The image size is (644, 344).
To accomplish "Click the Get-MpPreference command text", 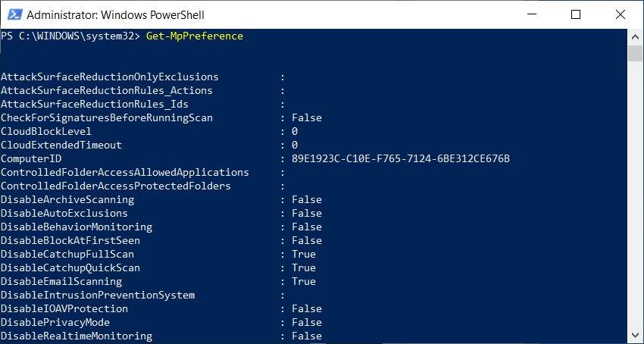I will [x=195, y=36].
